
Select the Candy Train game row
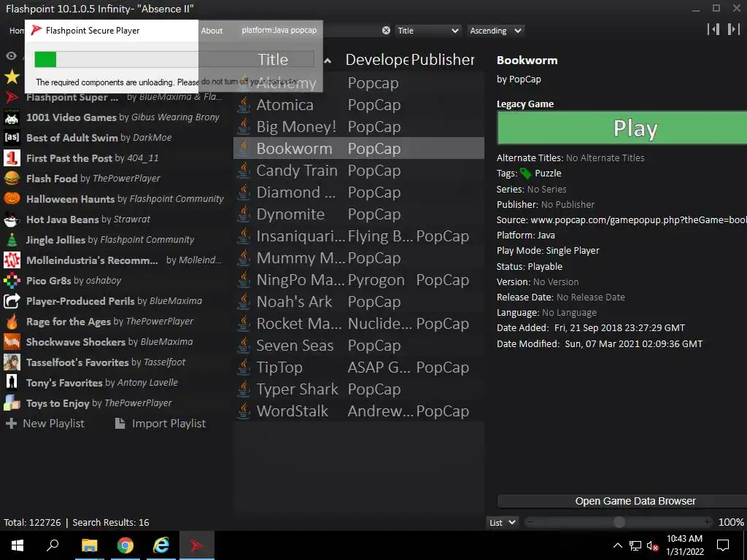point(359,170)
